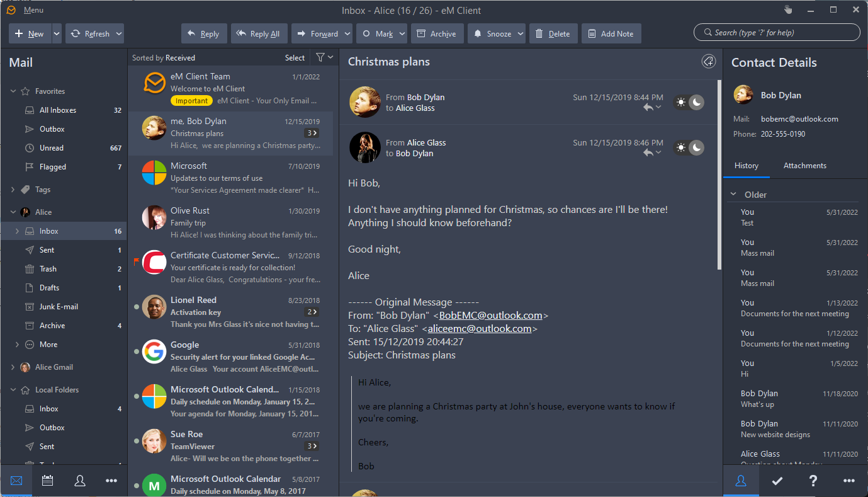Image resolution: width=868 pixels, height=497 pixels.
Task: Archive the selected message from the toolbar
Action: (437, 34)
